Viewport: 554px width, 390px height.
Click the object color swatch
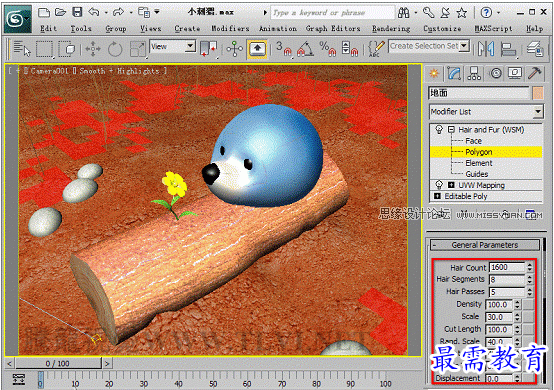pos(538,93)
